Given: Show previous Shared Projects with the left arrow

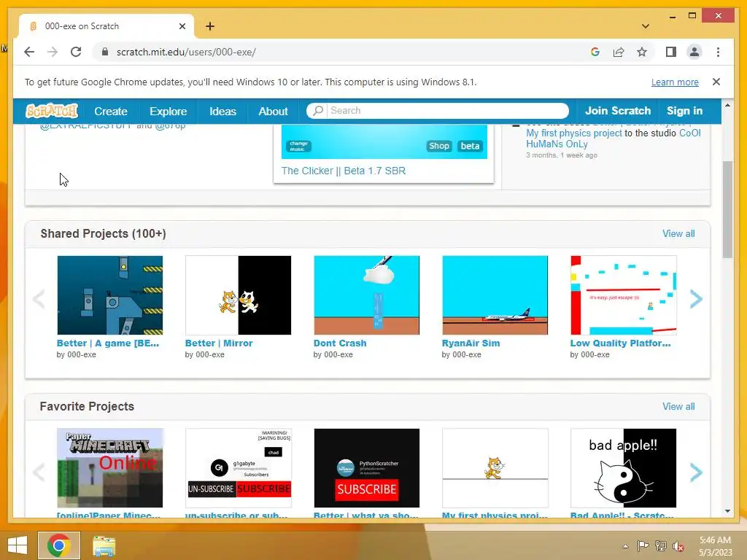Looking at the screenshot, I should tap(39, 299).
